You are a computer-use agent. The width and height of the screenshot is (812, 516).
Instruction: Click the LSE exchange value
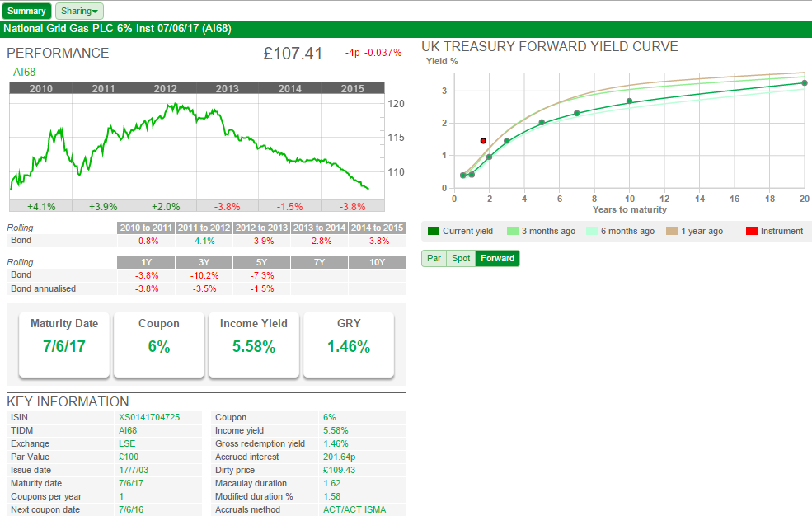(127, 443)
